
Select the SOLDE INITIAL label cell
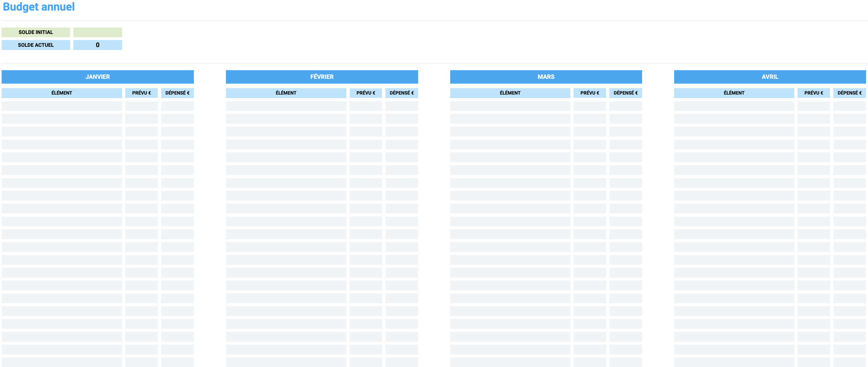(x=36, y=32)
